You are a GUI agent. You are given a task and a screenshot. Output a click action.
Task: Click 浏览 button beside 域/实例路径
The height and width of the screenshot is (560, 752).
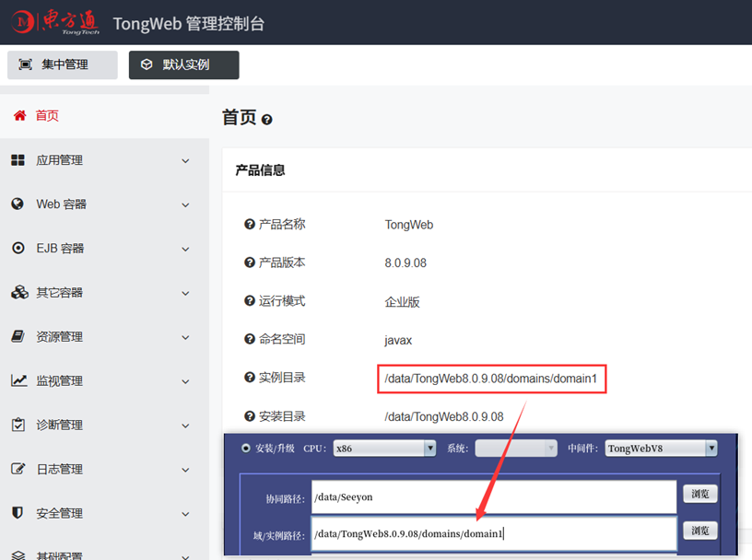coord(700,531)
